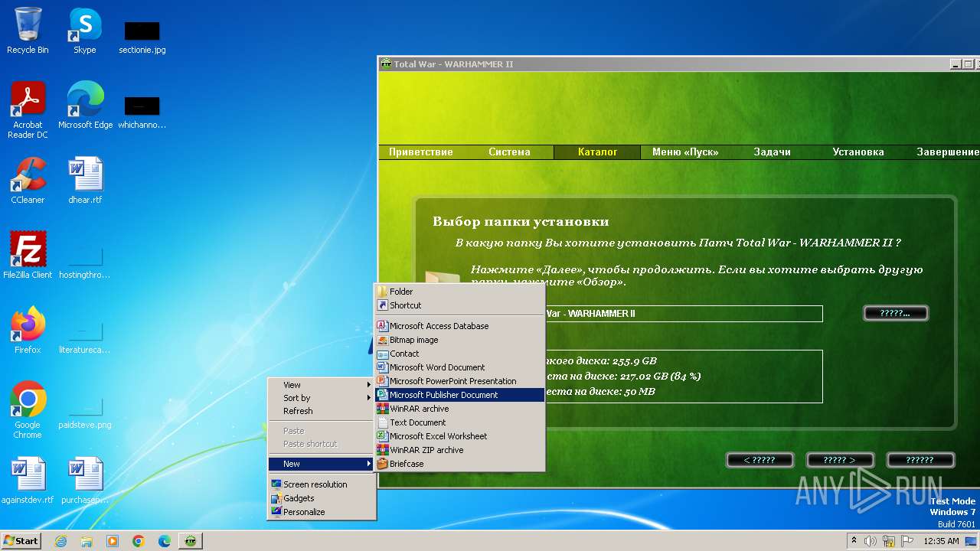Viewport: 980px width, 551px height.
Task: Show hidden tray icons arrow
Action: pyautogui.click(x=854, y=540)
